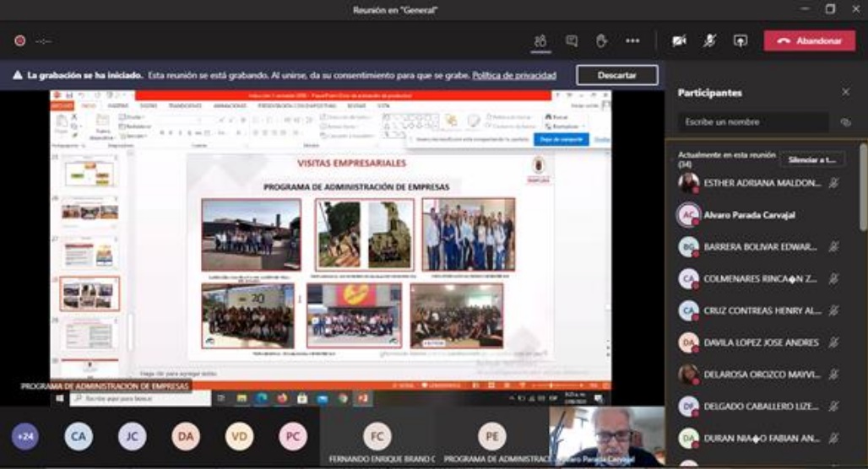Expand the +24 hidden participants bubble
Screen dimensions: 868x469
(x=25, y=436)
